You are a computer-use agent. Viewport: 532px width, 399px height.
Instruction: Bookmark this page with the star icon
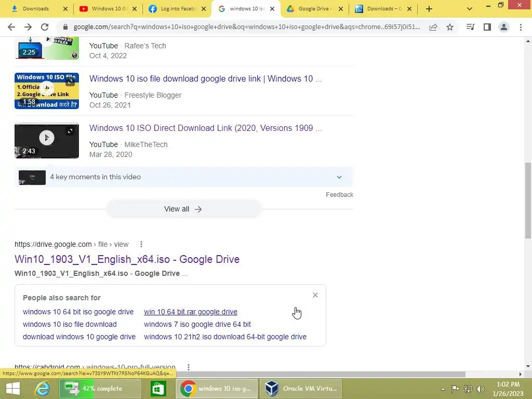[450, 27]
